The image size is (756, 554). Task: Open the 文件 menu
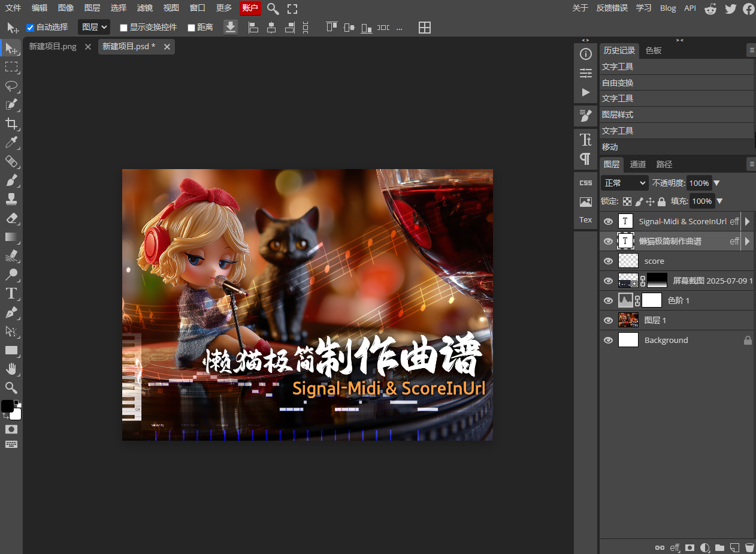(x=13, y=8)
